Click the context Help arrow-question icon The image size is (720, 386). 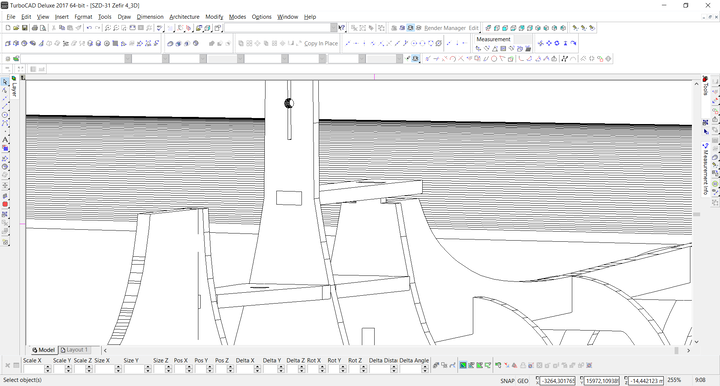[342, 28]
